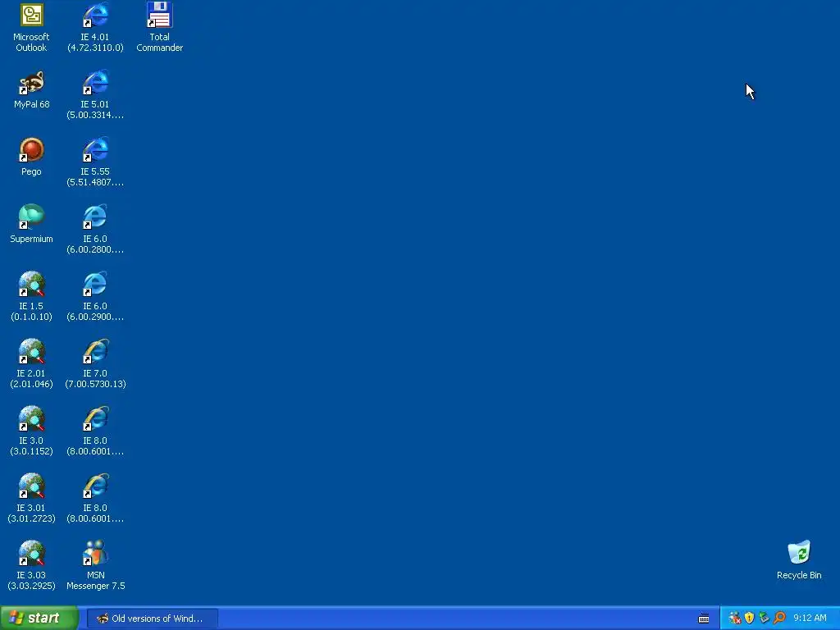840x630 pixels.
Task: Select the IE 6.0 (6.00.2800) shortcut
Action: [x=95, y=217]
